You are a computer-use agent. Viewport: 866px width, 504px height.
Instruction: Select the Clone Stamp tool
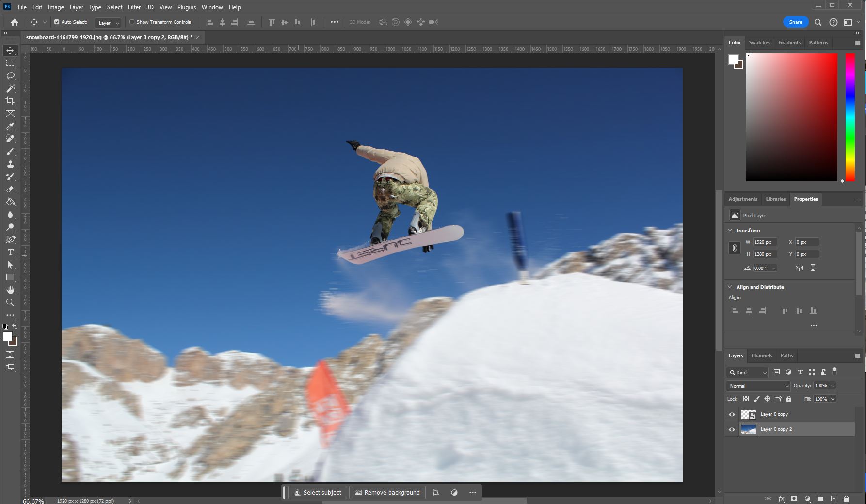10,164
